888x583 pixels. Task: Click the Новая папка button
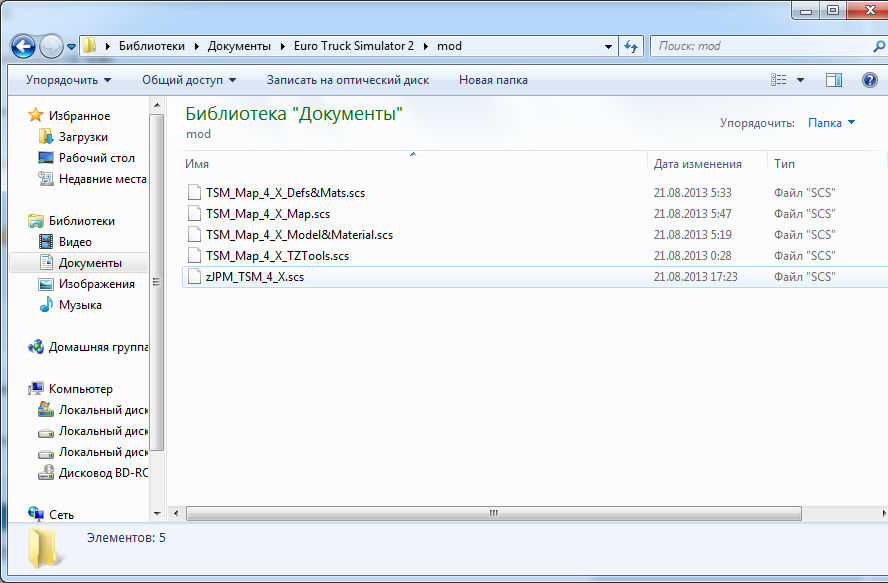(x=493, y=80)
